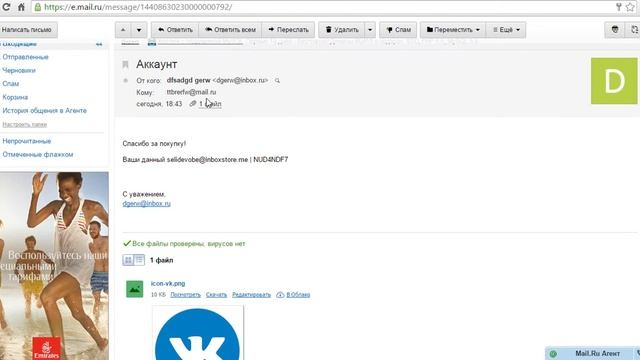The height and width of the screenshot is (360, 640).
Task: Reply using the Ответить button
Action: (x=175, y=30)
